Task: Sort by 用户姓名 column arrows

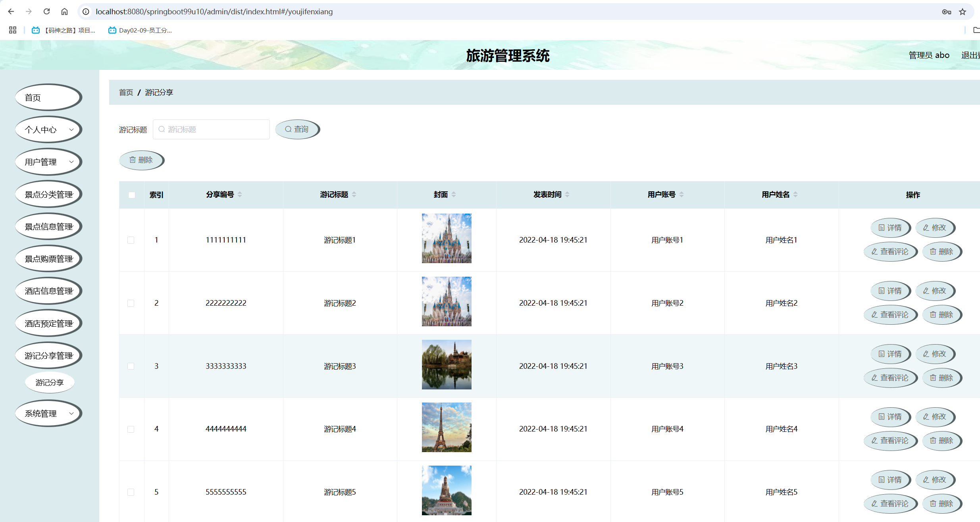Action: pyautogui.click(x=795, y=195)
